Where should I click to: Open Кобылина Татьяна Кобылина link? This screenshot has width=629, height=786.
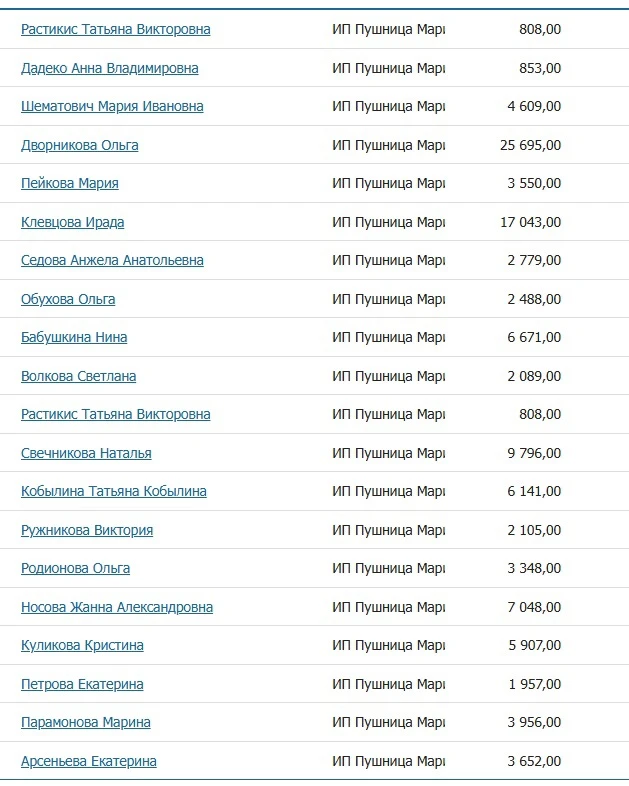(114, 491)
